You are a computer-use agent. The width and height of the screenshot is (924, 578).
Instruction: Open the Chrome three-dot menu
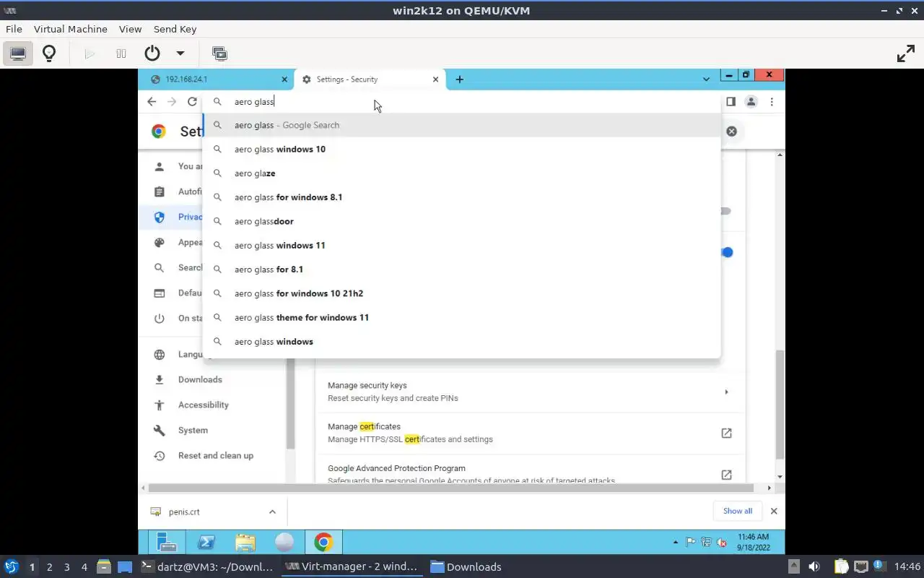click(x=772, y=102)
